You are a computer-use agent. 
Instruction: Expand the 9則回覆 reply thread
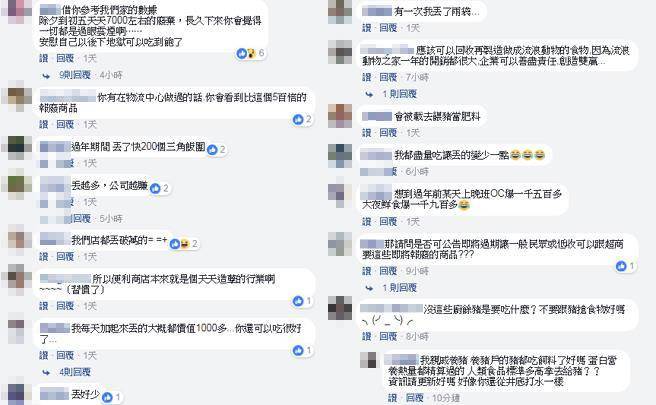pyautogui.click(x=75, y=75)
